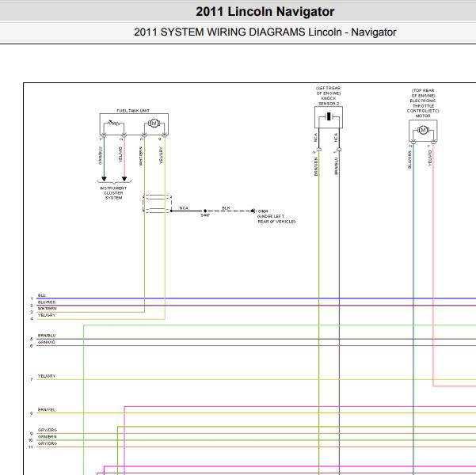Click the "2011 SYSTEM WIRING DIAGRAMS Lincoln - Navigator" subtitle
The image size is (476, 475).
click(x=265, y=32)
